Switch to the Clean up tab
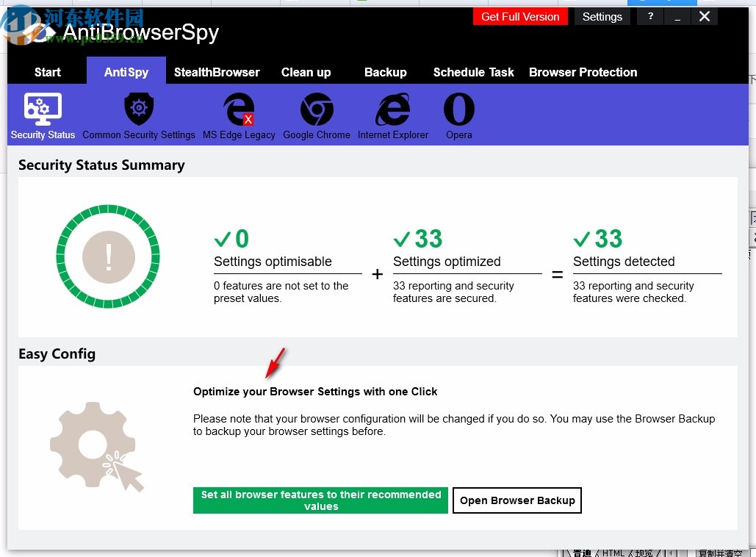 (306, 71)
